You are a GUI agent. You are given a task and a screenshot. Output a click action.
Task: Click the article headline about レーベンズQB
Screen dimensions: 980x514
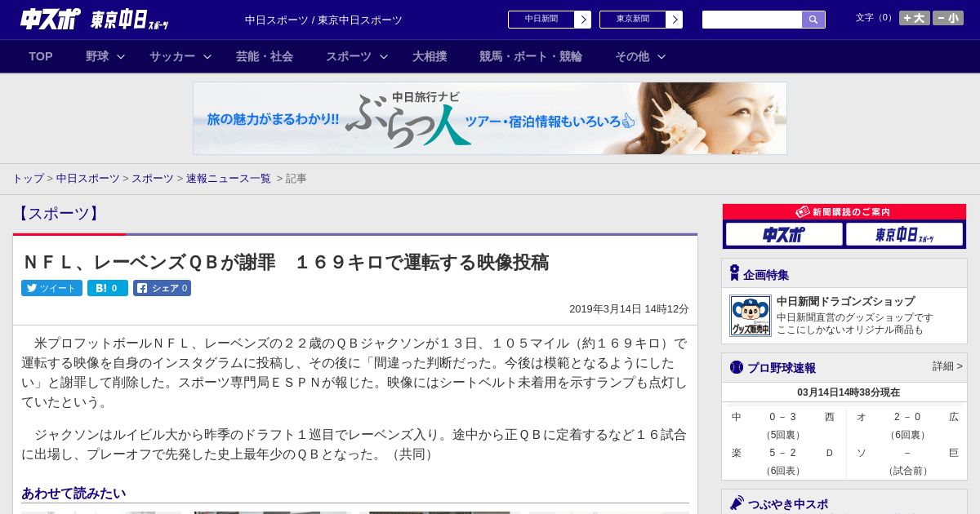(x=285, y=262)
